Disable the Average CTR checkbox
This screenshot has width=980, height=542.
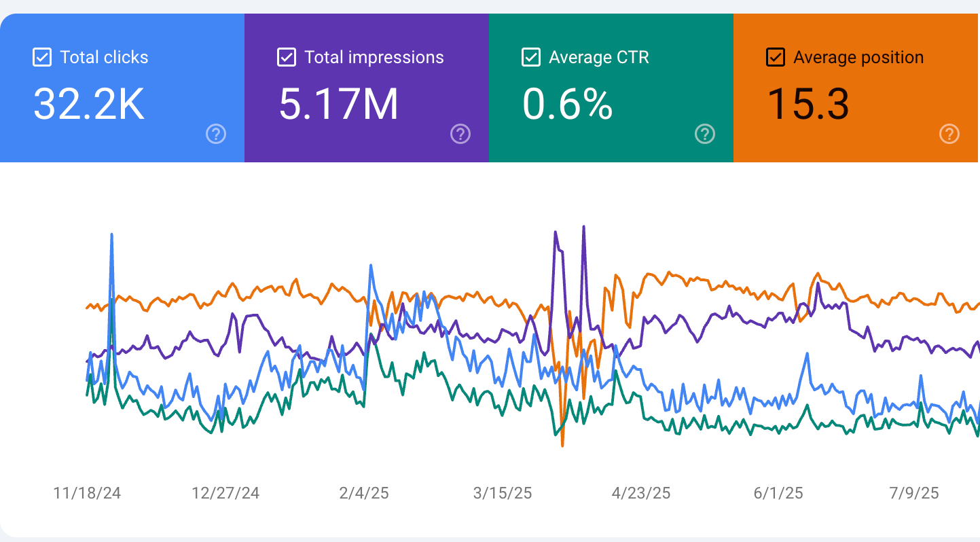coord(531,58)
